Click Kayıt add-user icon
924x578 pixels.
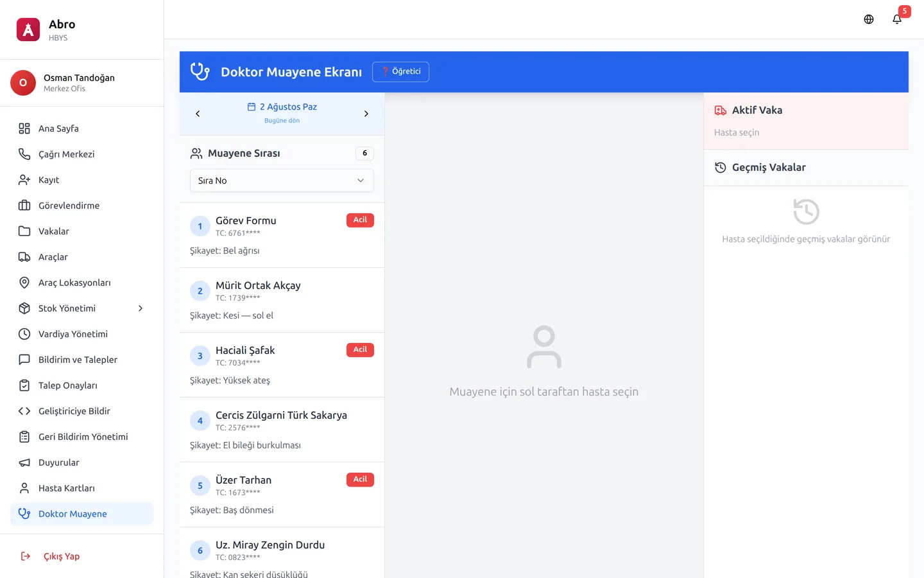tap(24, 180)
